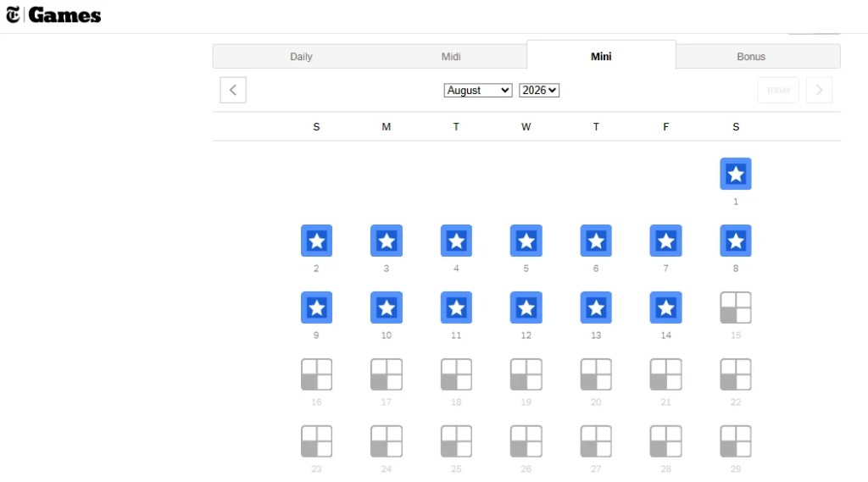Select the unsolved grid for August 28
This screenshot has width=868, height=482.
tap(665, 441)
